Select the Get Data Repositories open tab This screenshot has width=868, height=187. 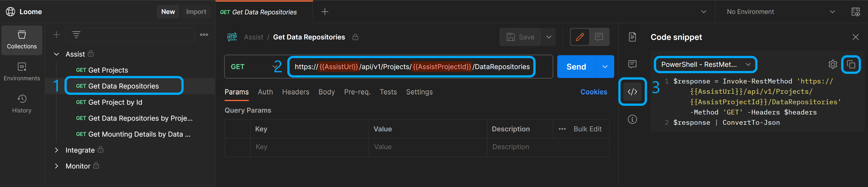[x=264, y=12]
